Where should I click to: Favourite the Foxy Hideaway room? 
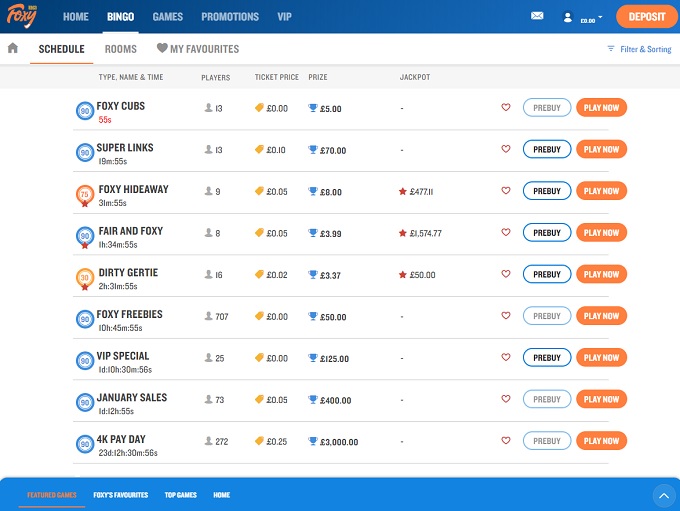pos(506,190)
